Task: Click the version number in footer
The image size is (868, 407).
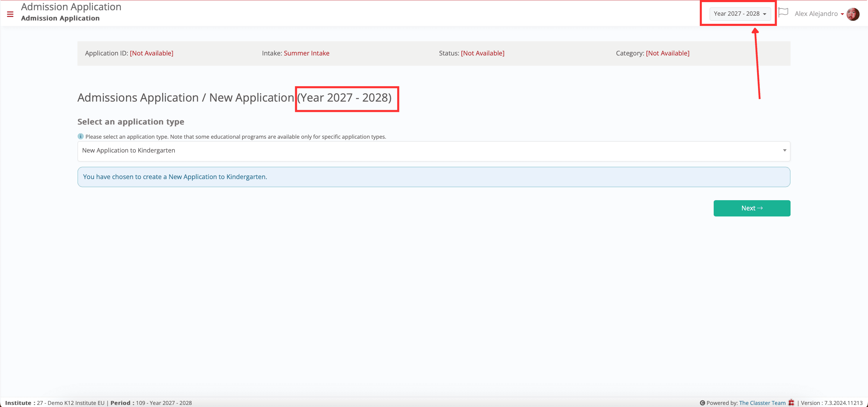Action: pos(831,402)
